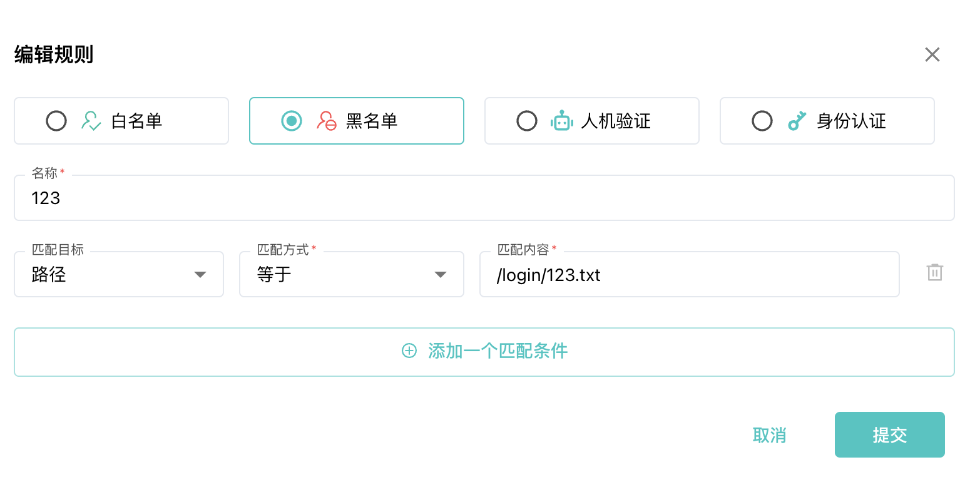The width and height of the screenshot is (980, 492).
Task: Delete the match condition with trash icon
Action: (x=935, y=272)
